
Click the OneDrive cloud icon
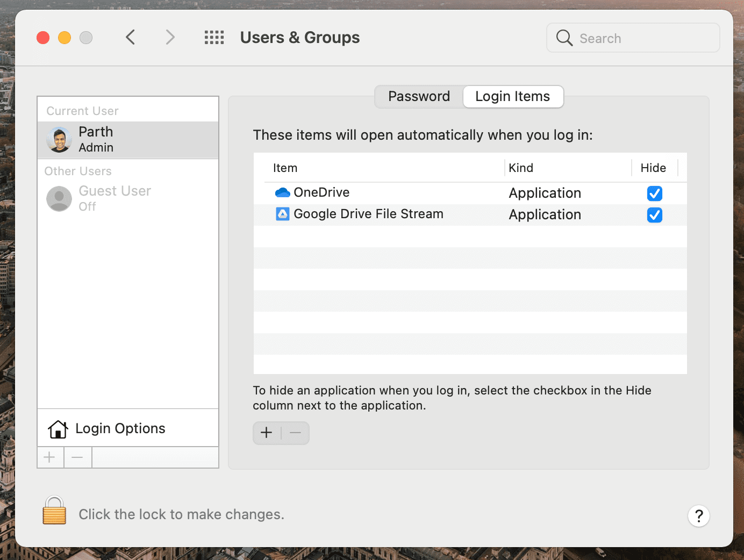282,192
